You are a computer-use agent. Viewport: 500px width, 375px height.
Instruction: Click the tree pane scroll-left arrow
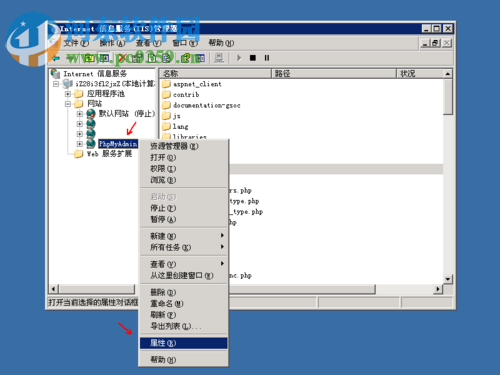(54, 289)
